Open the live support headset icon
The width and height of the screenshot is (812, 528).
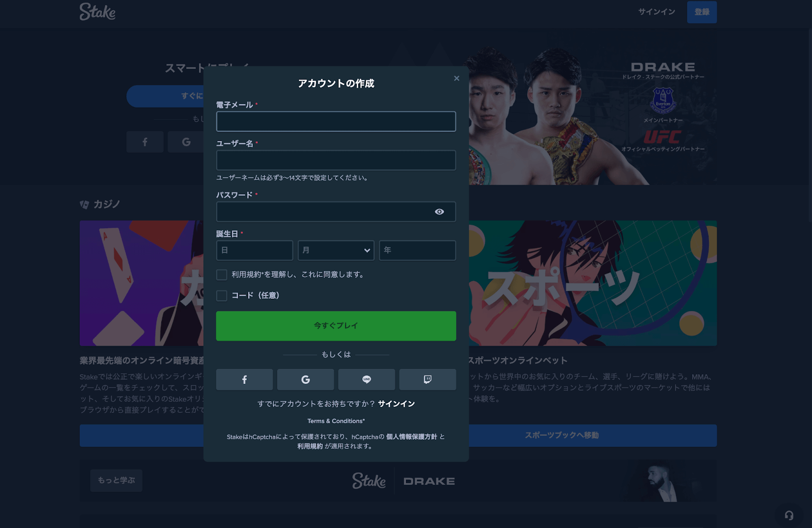pos(789,515)
